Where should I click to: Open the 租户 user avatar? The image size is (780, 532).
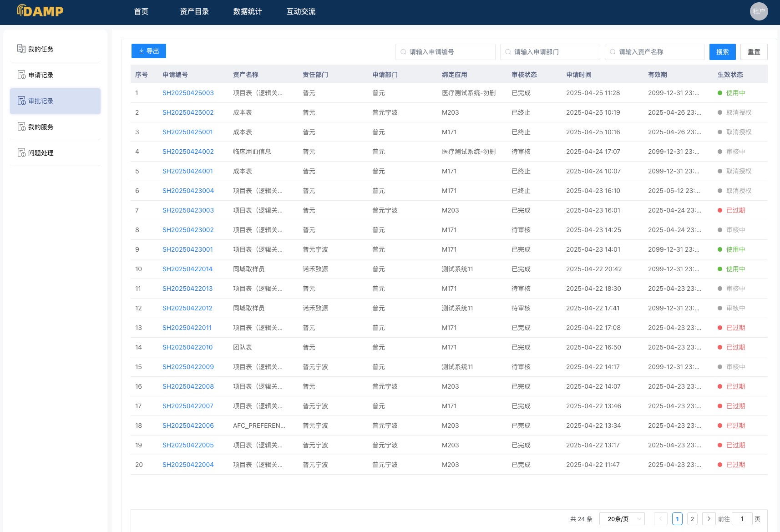click(x=759, y=11)
